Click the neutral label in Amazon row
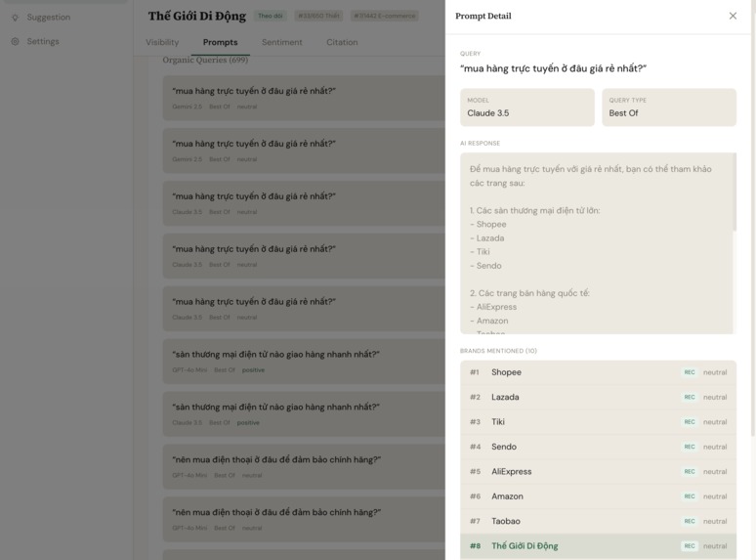Viewport: 756px width, 560px height. pos(715,496)
